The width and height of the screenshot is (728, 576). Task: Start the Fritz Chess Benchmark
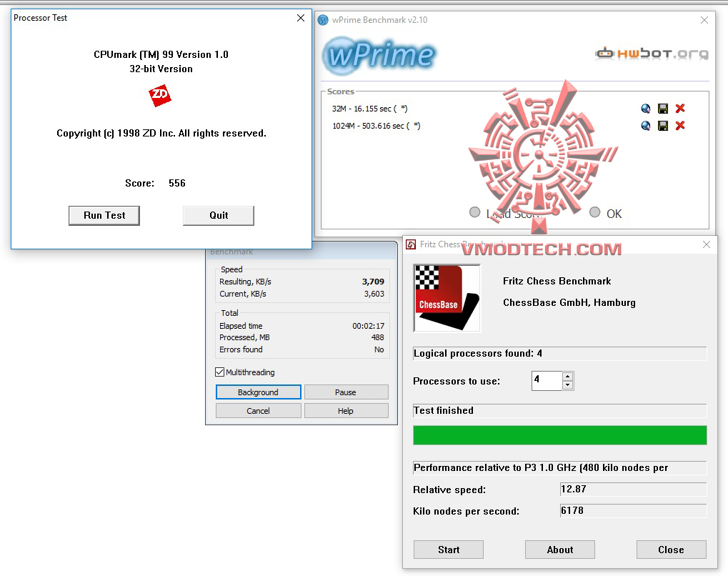449,550
